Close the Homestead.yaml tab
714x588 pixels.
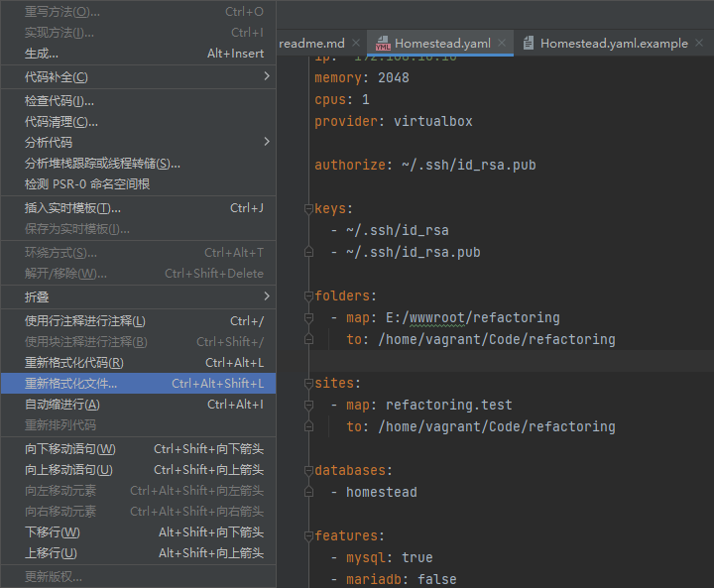(502, 44)
